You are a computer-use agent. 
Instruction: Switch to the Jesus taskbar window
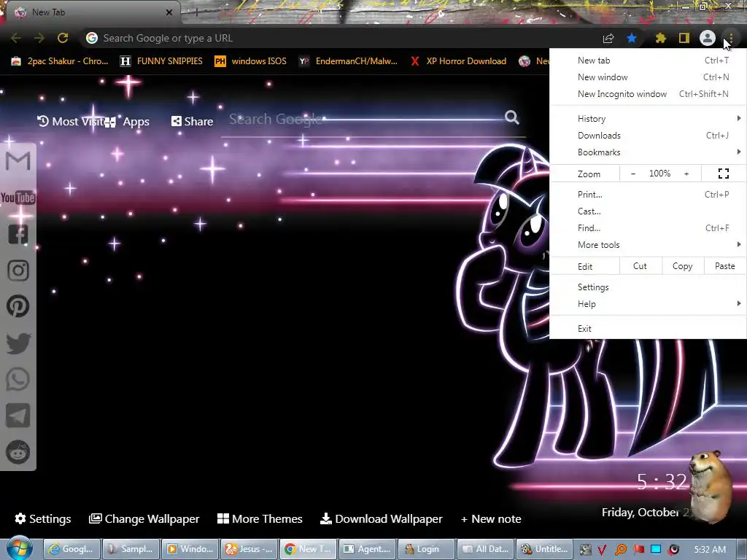[x=249, y=549]
